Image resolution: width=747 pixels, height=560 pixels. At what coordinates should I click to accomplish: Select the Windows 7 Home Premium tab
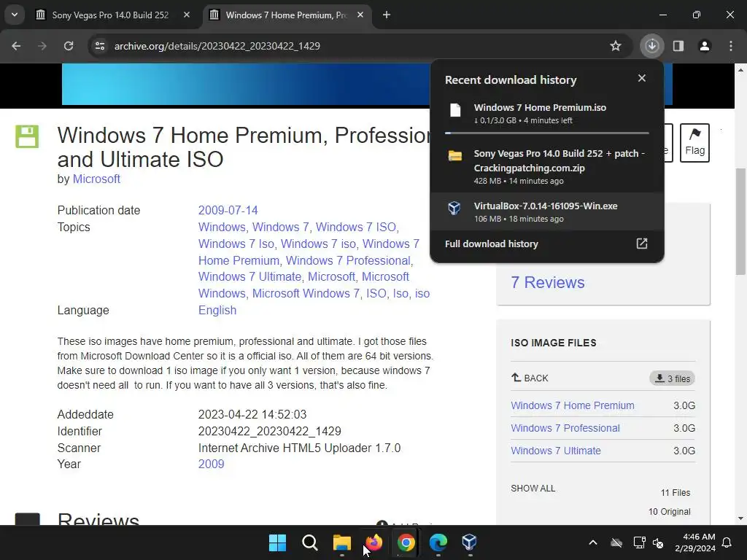(286, 15)
